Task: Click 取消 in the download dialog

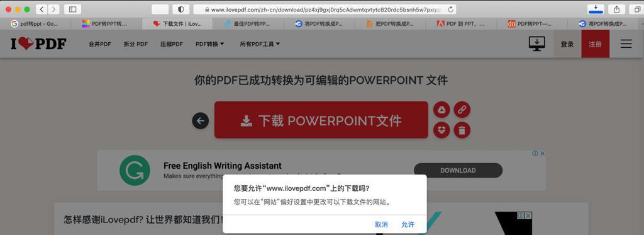Action: pos(381,225)
